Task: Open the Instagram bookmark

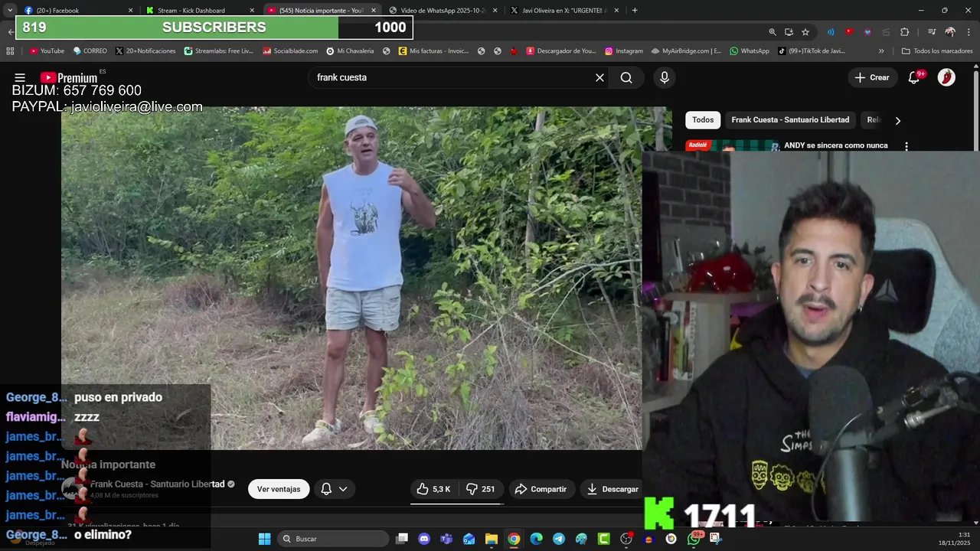Action: click(623, 51)
